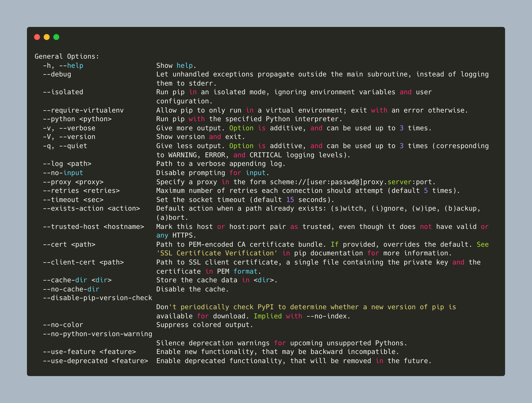Click the --version option flag
The height and width of the screenshot is (403, 532).
(77, 137)
